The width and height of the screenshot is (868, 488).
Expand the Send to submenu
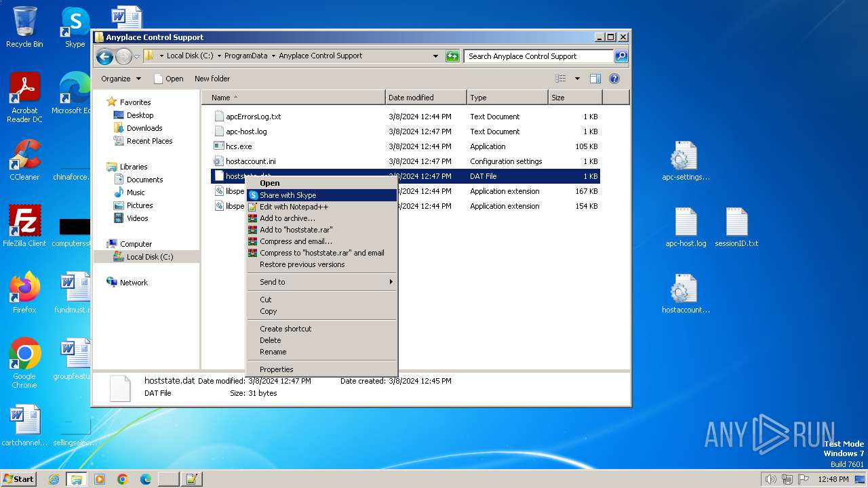click(x=321, y=282)
